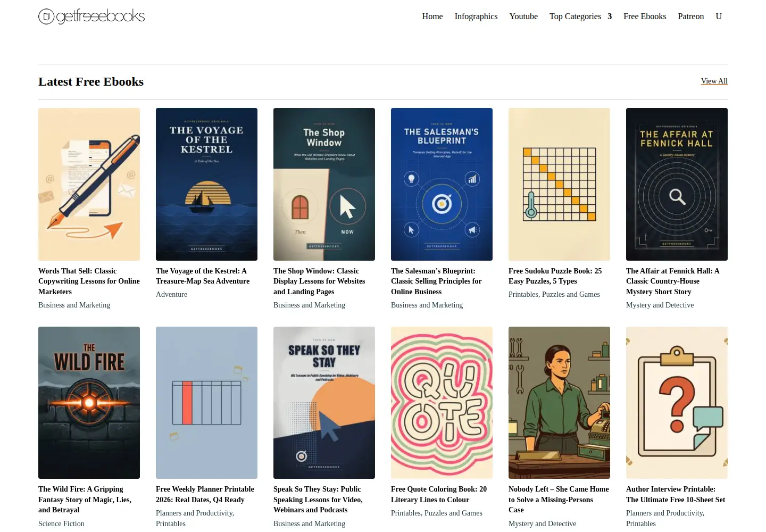
Task: Go to the Infographics page
Action: (476, 16)
